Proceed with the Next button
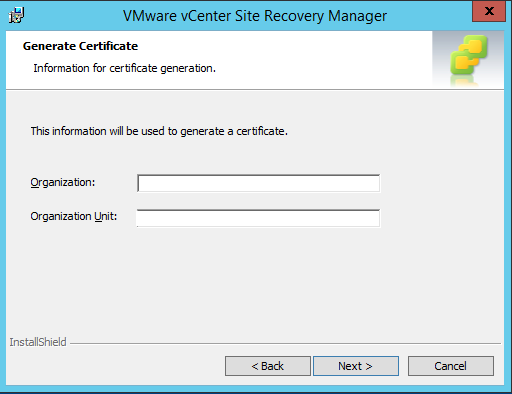 pos(356,366)
